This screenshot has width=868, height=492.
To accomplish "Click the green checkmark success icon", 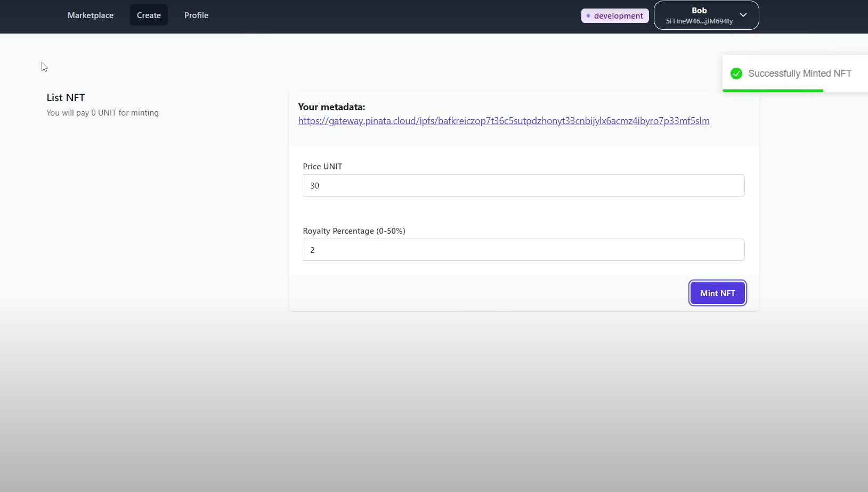I will click(736, 73).
